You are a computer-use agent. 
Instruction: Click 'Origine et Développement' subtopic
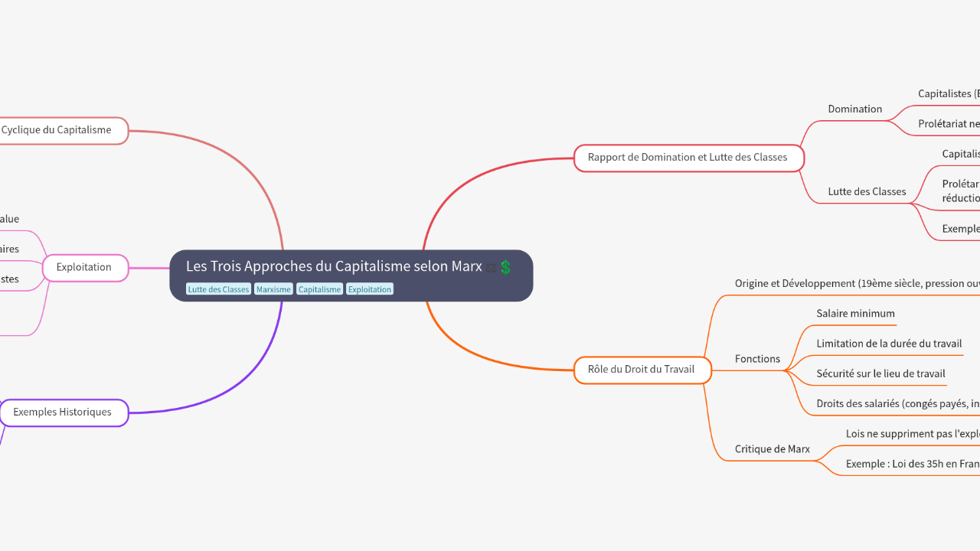click(857, 283)
